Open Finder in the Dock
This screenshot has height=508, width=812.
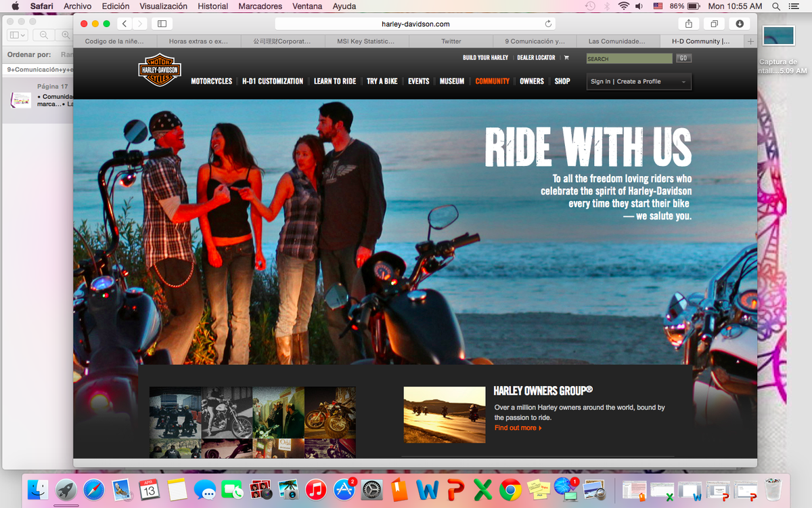39,489
